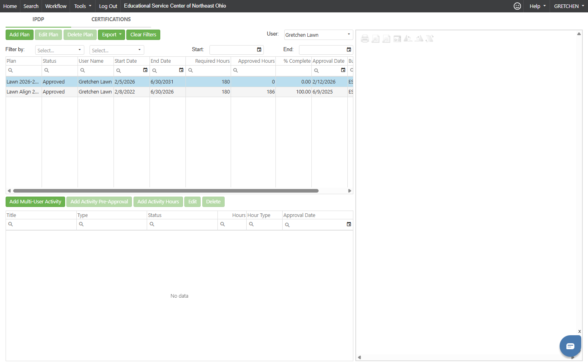Click the smiley feedback icon
The height and width of the screenshot is (364, 588).
tap(517, 6)
